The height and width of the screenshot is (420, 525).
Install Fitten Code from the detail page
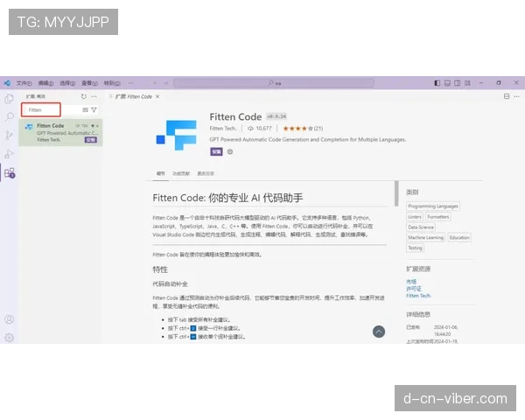[x=216, y=151]
